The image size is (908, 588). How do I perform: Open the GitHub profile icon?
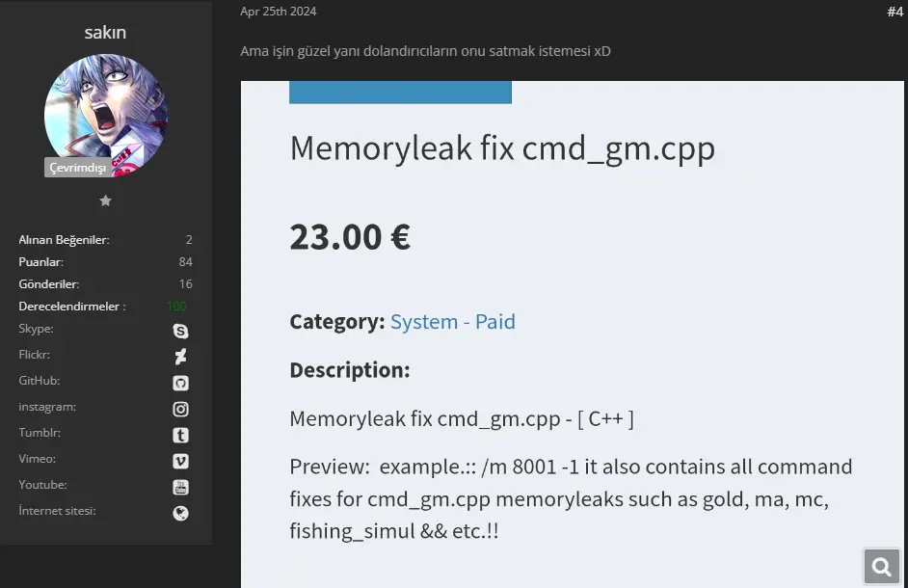pyautogui.click(x=180, y=383)
